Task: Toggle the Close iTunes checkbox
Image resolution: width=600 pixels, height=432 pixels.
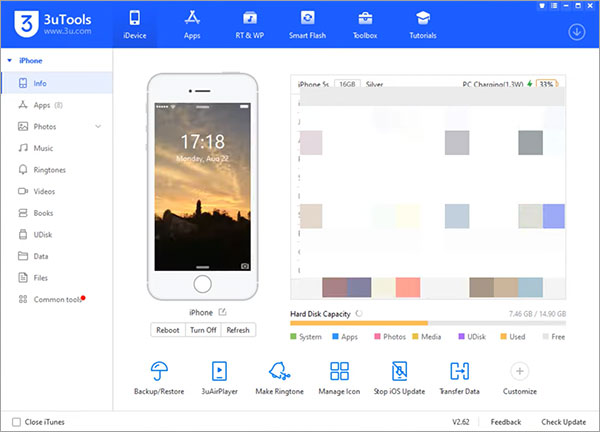Action: [x=15, y=422]
